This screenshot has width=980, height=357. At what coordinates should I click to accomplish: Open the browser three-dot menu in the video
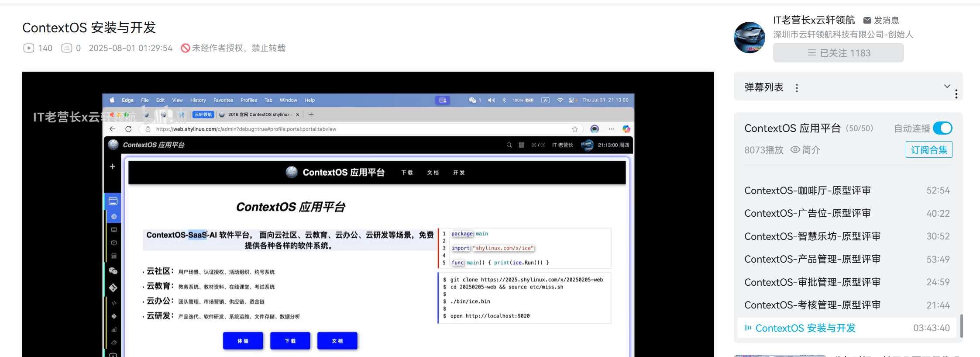coord(611,129)
